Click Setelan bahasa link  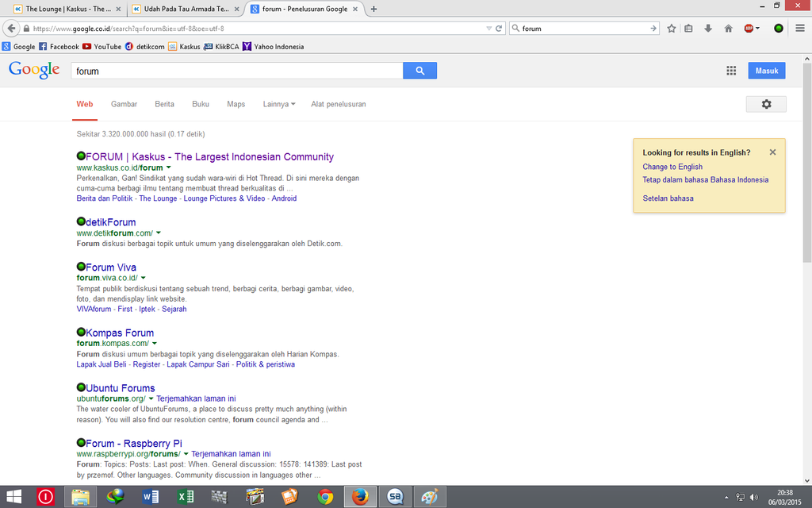coord(668,198)
